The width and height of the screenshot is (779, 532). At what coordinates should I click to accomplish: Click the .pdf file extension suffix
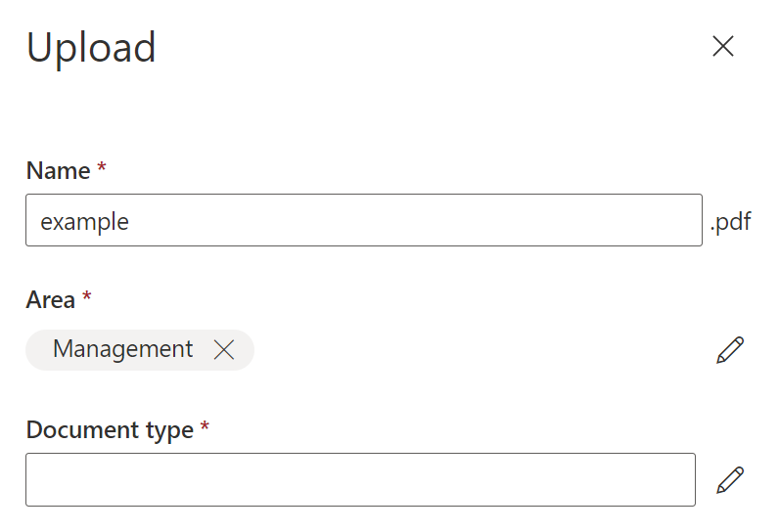(730, 222)
